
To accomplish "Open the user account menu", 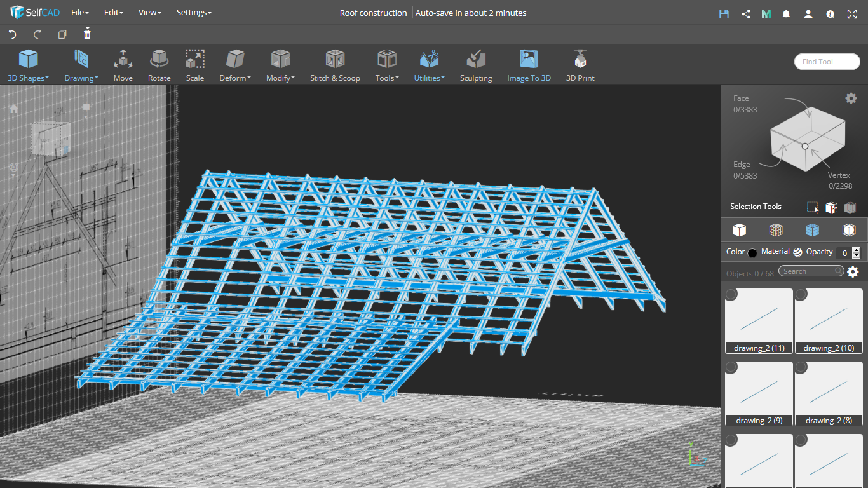I will 808,13.
